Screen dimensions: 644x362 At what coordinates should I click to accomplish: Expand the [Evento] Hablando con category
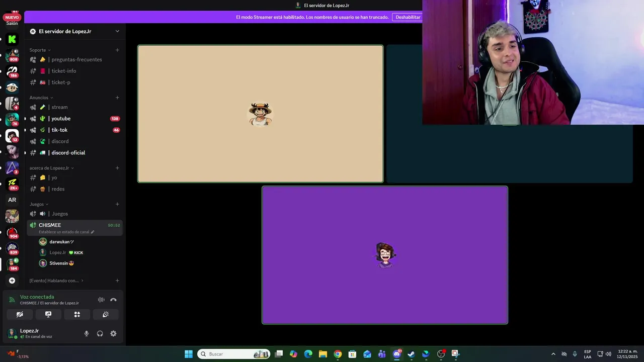(x=56, y=281)
